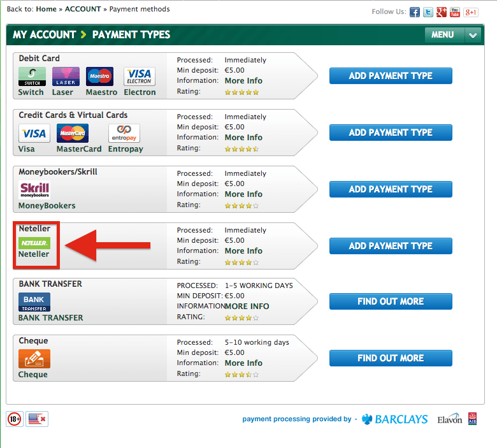Image resolution: width=497 pixels, height=448 pixels.
Task: Go to Home breadcrumb link
Action: click(46, 9)
